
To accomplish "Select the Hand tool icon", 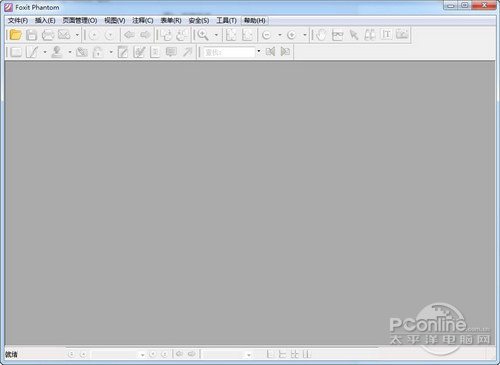I will [321, 35].
